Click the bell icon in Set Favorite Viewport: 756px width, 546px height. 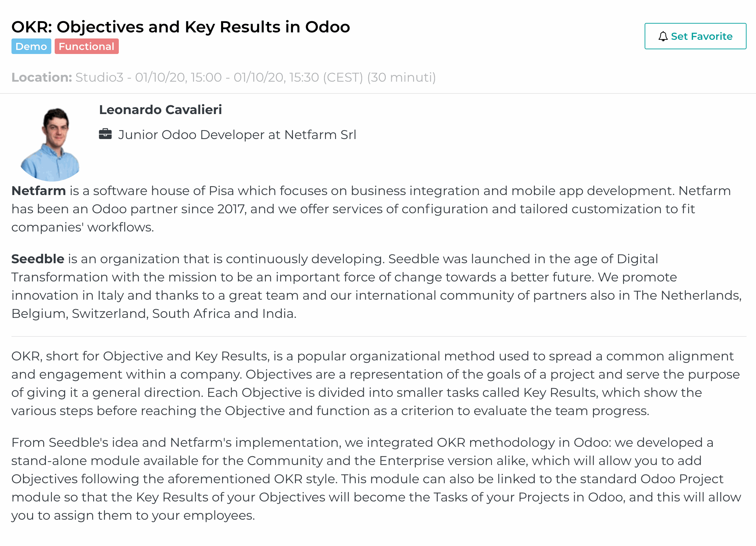[x=663, y=36]
